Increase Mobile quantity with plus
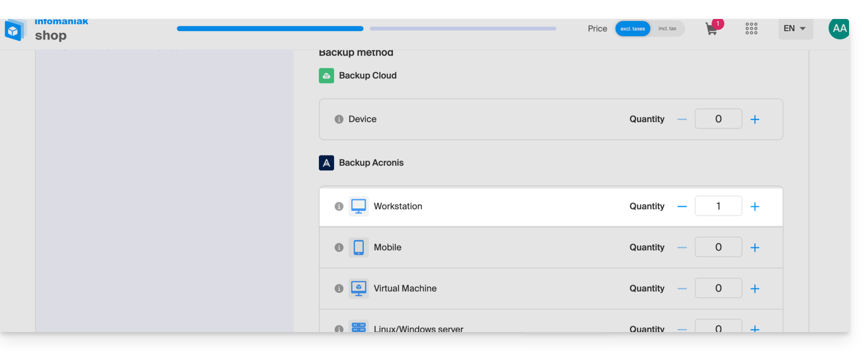 click(755, 248)
